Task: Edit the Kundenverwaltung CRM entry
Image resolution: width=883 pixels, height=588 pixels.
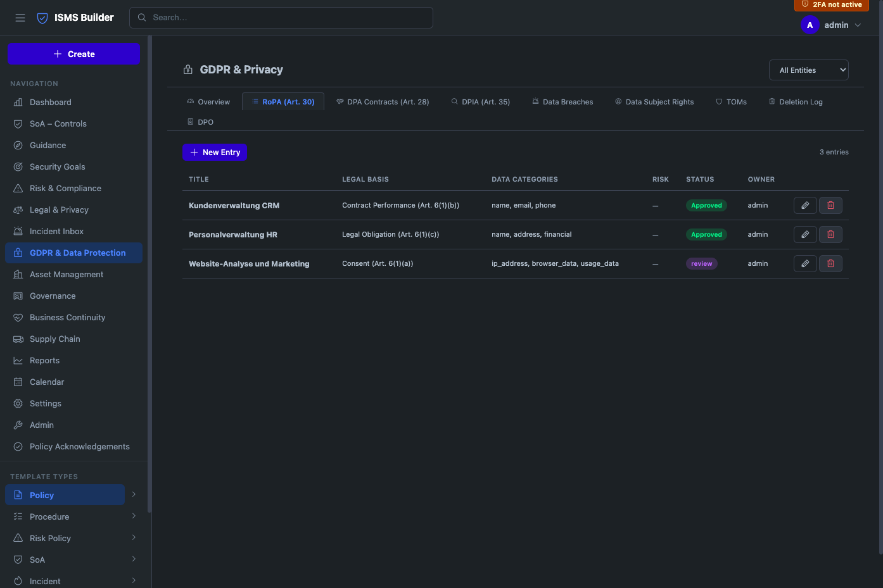Action: click(x=805, y=205)
